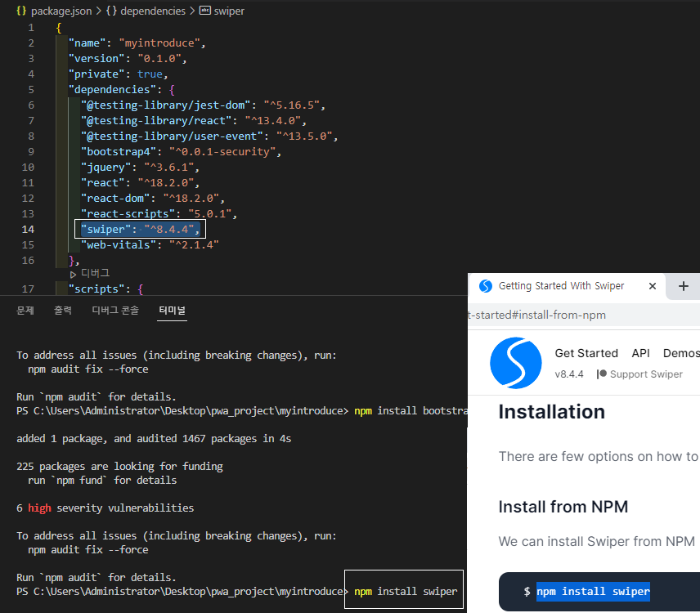Click the curly-brace file icon beside package.json
Image resolution: width=700 pixels, height=613 pixels.
coord(21,11)
